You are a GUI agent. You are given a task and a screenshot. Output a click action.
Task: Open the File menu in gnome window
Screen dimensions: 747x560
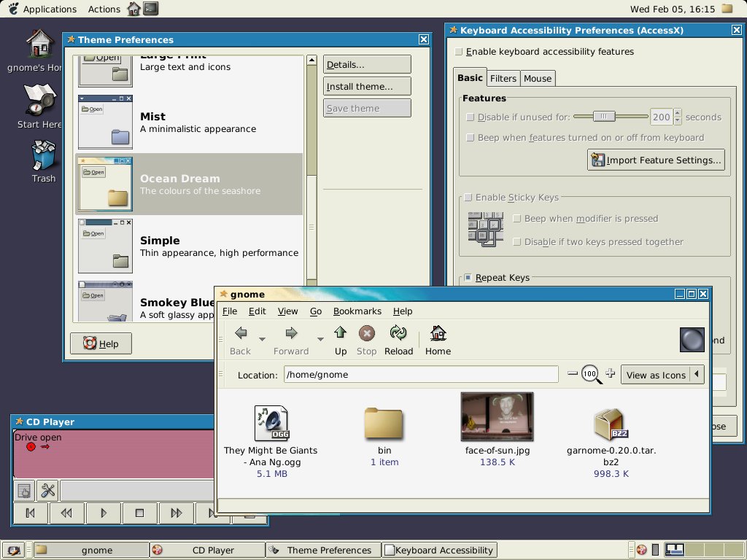230,311
